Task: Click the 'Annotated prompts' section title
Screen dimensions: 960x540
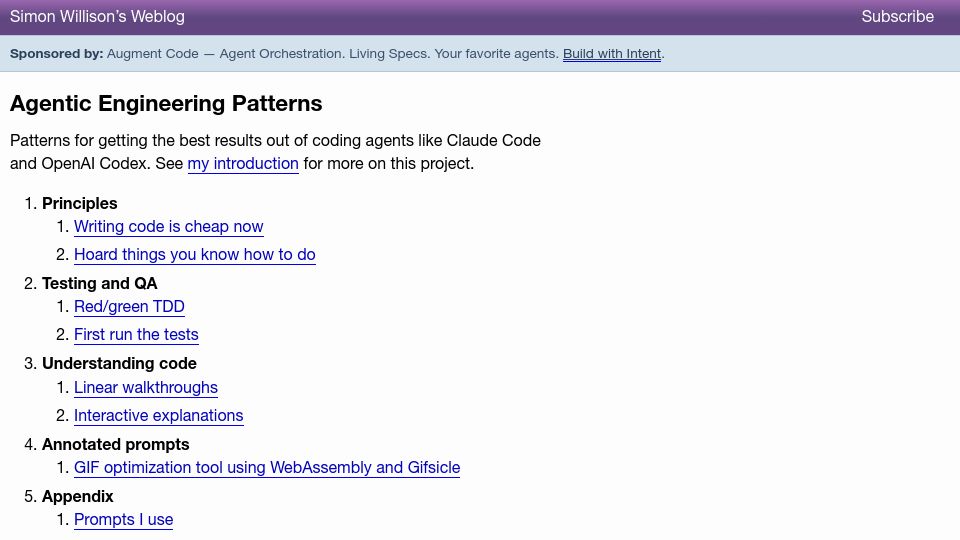Action: pyautogui.click(x=116, y=444)
